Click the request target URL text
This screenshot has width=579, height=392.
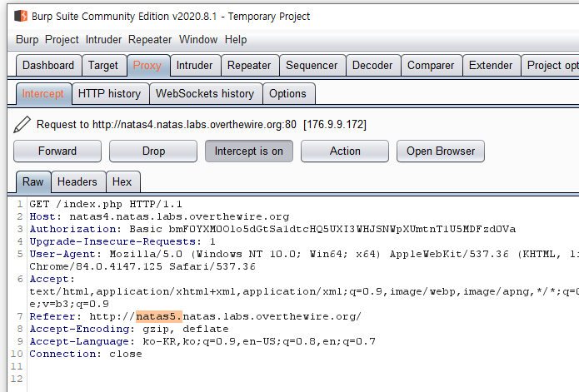point(194,125)
